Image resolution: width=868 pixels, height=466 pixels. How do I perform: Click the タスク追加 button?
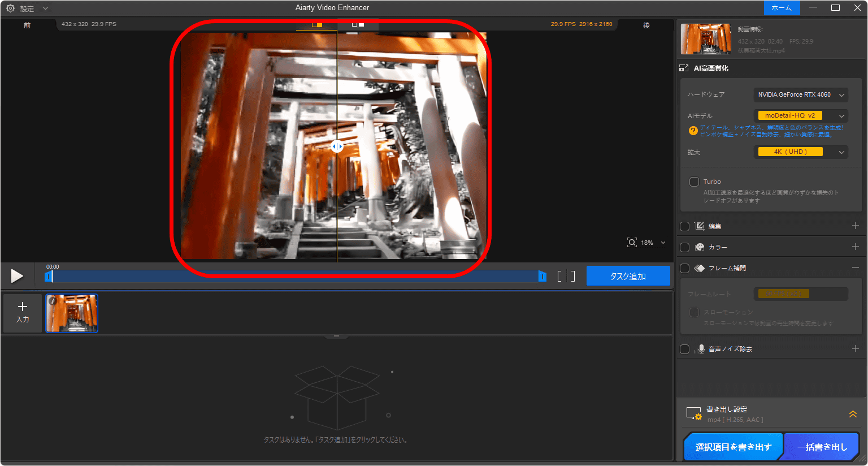628,276
